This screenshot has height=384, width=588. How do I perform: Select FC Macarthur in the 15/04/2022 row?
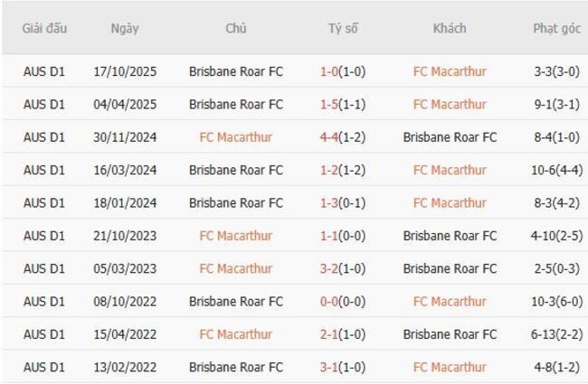[236, 334]
